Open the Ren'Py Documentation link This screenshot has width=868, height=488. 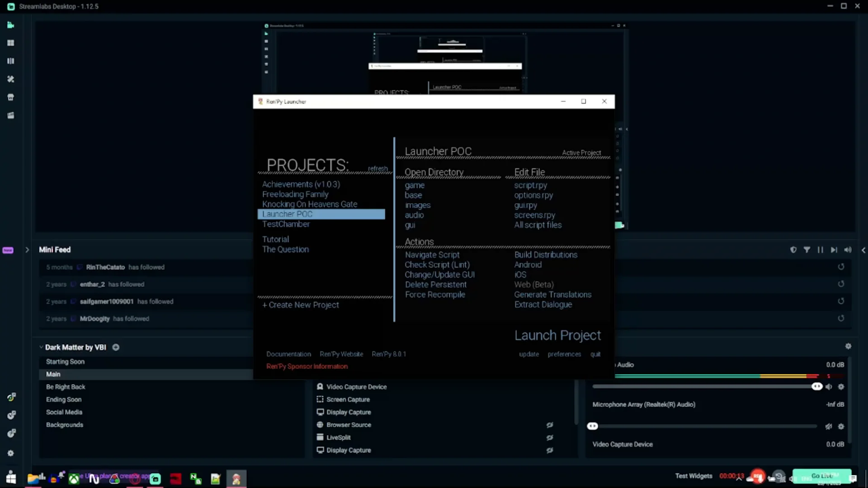coord(288,354)
